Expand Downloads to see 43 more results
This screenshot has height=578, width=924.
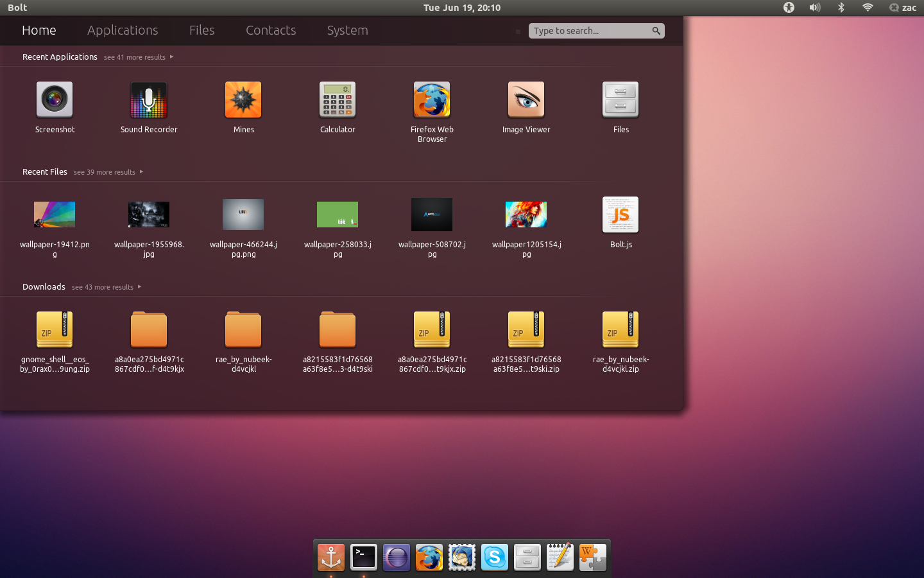[102, 286]
